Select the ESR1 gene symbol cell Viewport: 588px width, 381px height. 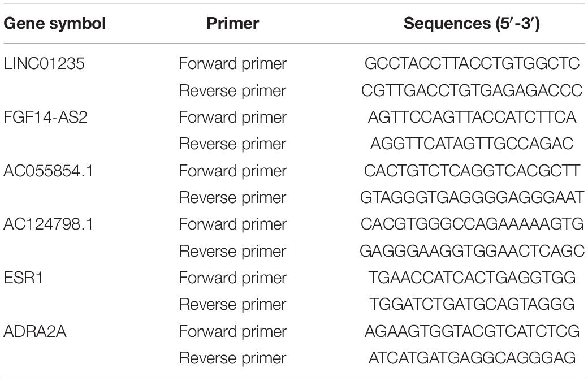pos(23,278)
